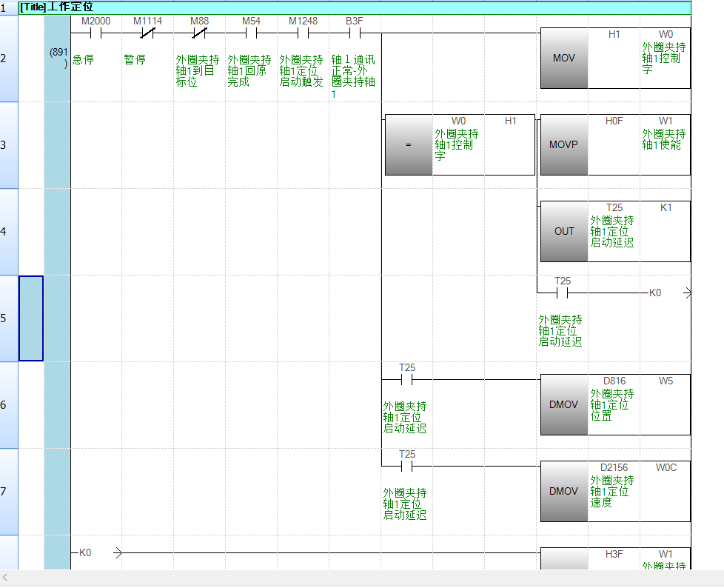Image resolution: width=724 pixels, height=588 pixels.
Task: Click the M2000 emergency stop contact
Action: click(x=95, y=33)
